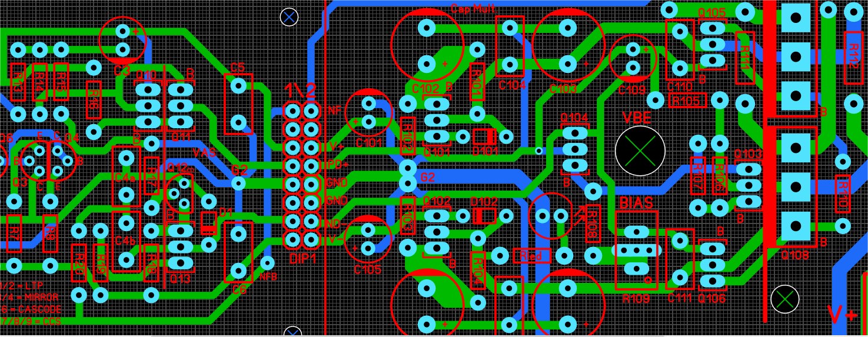The image size is (868, 337).
Task: Select the C102 capacitor label
Action: point(425,89)
